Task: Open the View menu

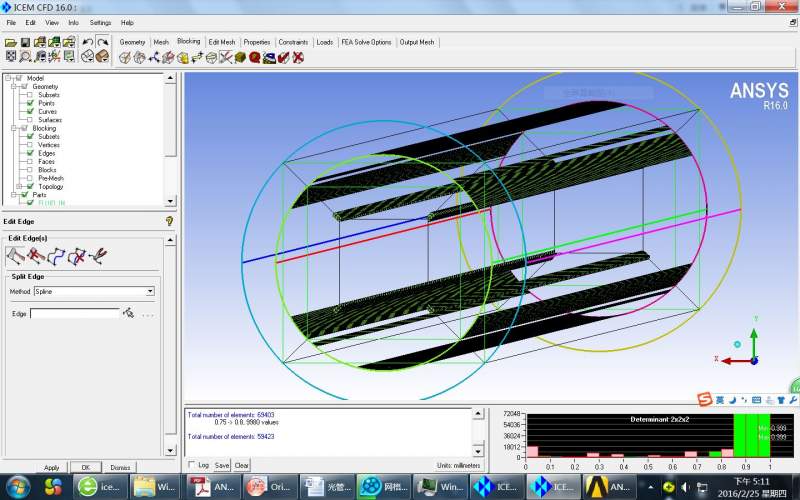Action: 52,22
